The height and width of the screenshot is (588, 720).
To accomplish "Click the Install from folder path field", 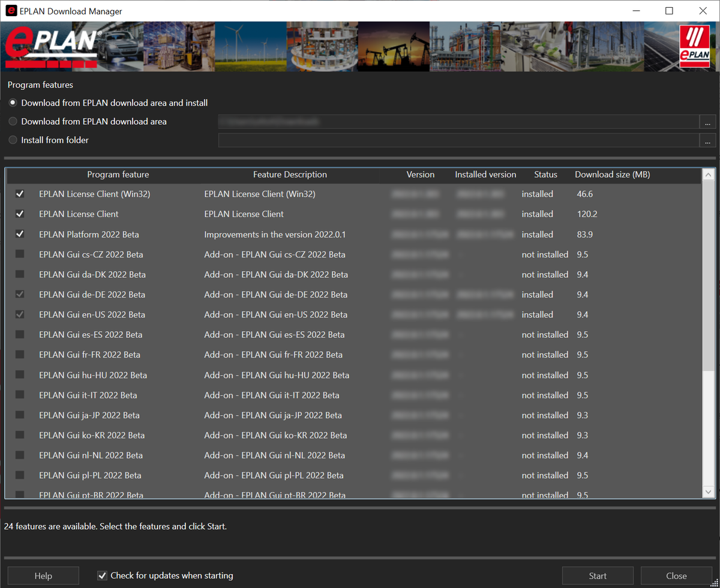I will pyautogui.click(x=458, y=140).
